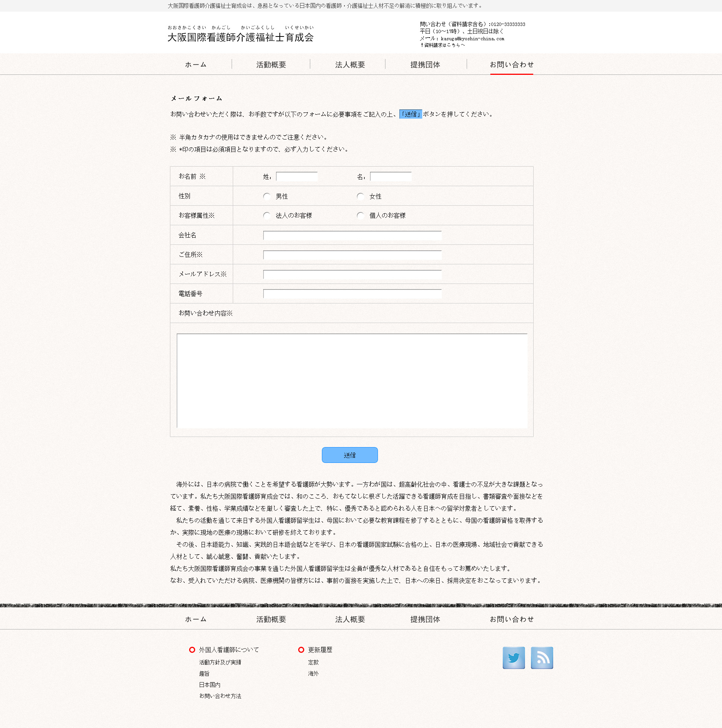Click the RSS feed icon
Image resolution: width=722 pixels, height=728 pixels.
(541, 658)
